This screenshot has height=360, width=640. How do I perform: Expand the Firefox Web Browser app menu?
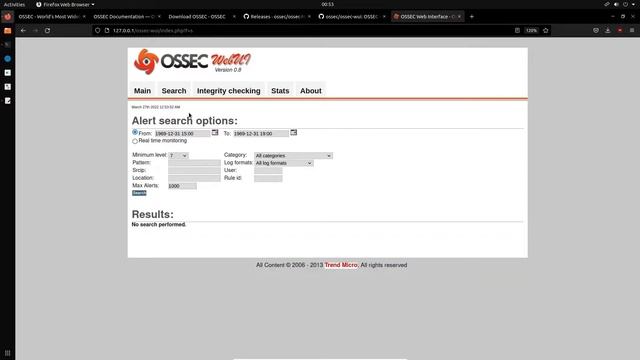(65, 4)
